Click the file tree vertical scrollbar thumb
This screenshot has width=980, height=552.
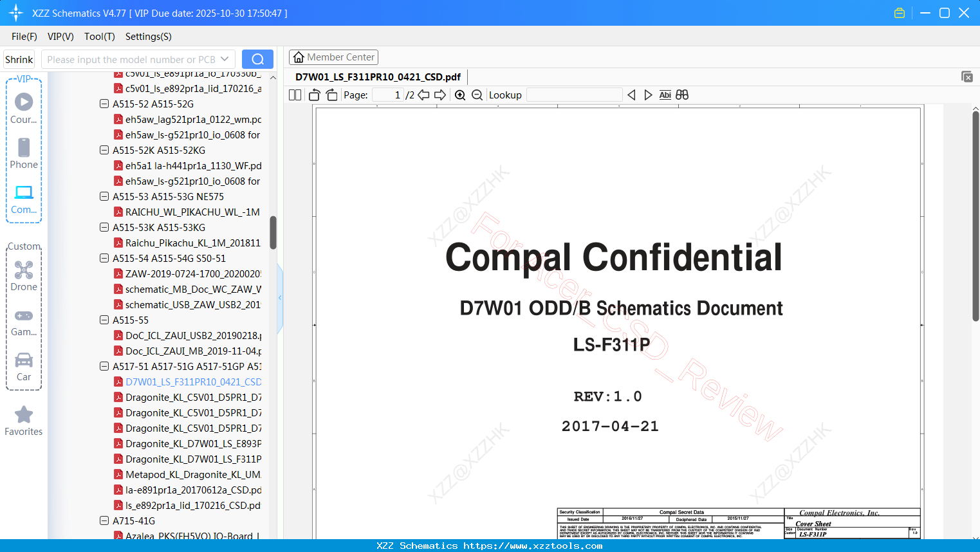point(273,232)
